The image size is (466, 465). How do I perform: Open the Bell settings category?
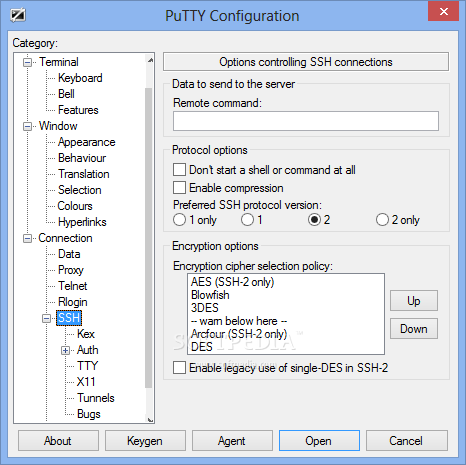coord(66,94)
